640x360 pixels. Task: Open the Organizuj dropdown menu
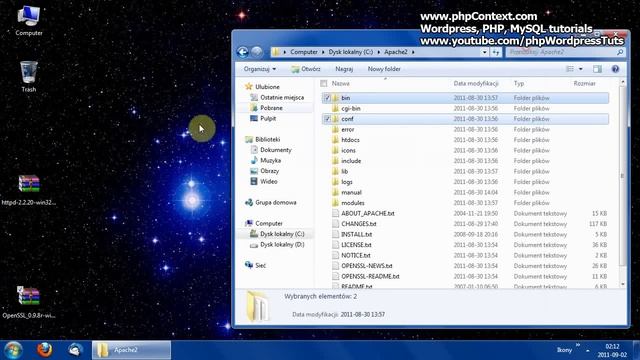tap(260, 69)
